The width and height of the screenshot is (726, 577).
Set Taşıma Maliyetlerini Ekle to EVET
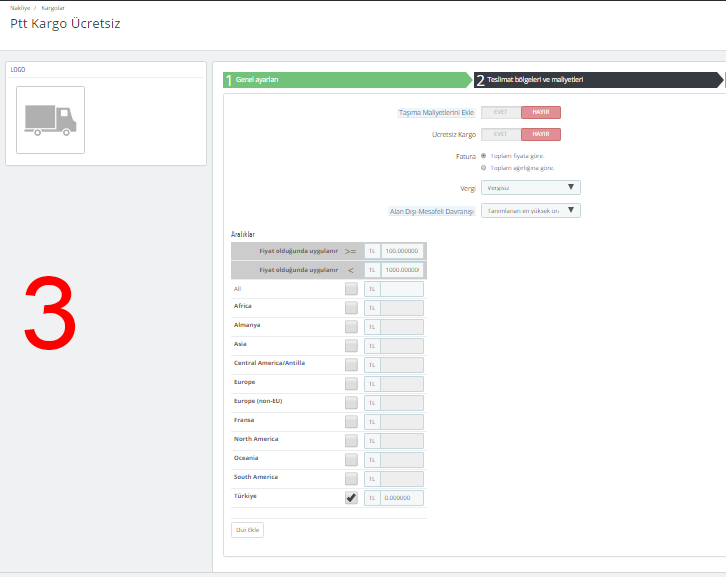coord(501,112)
